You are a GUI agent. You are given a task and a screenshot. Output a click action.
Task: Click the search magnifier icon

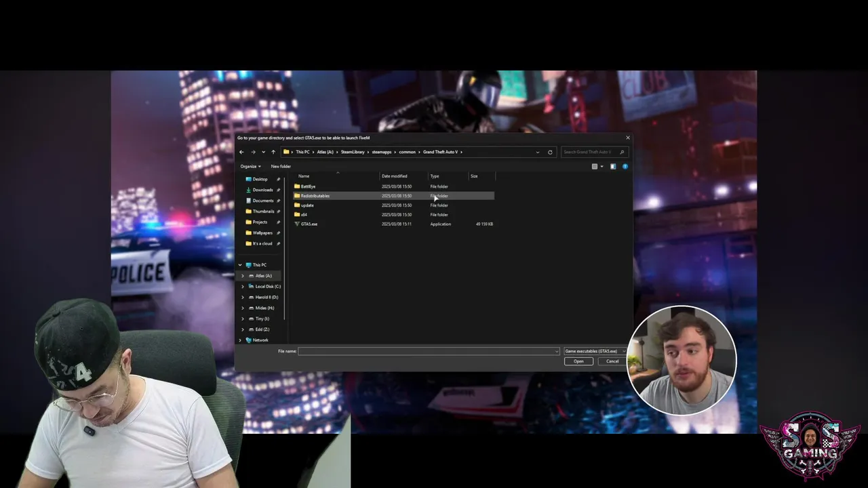coord(622,152)
